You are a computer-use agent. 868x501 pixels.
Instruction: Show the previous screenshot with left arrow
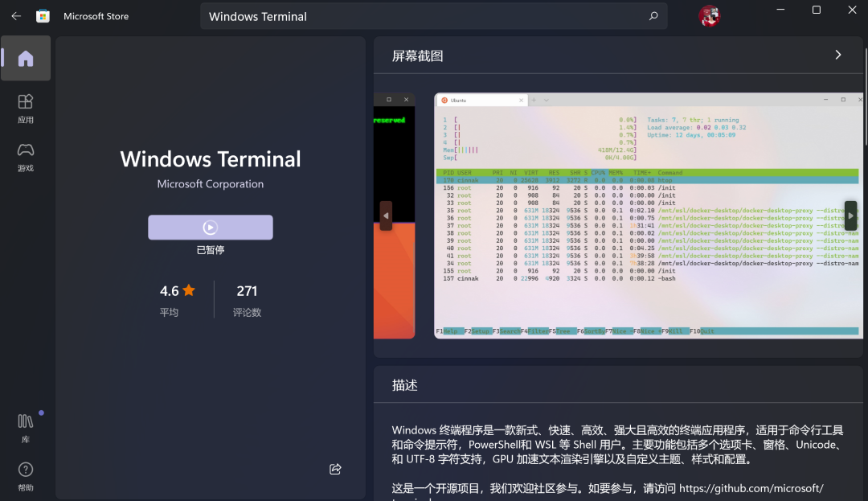386,216
